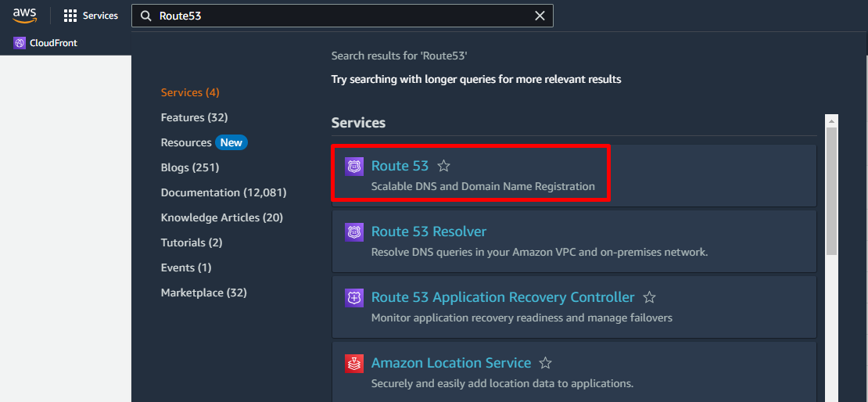Click the Amazon Location Service icon
868x402 pixels.
[x=354, y=364]
